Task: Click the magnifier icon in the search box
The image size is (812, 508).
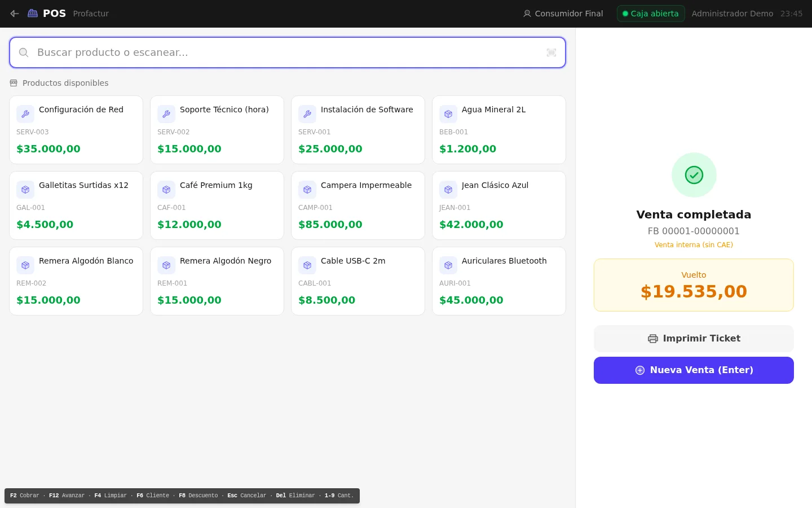Action: (24, 52)
